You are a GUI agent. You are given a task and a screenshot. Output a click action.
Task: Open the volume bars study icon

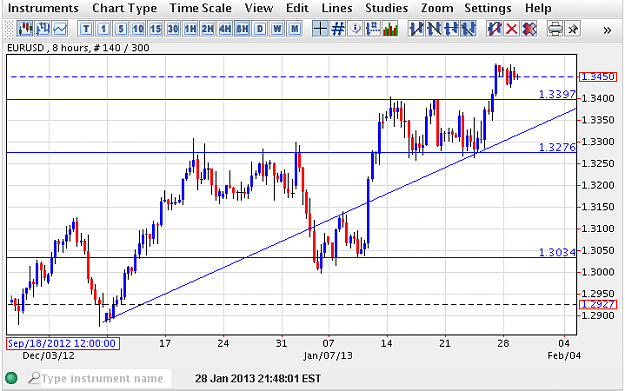390,29
